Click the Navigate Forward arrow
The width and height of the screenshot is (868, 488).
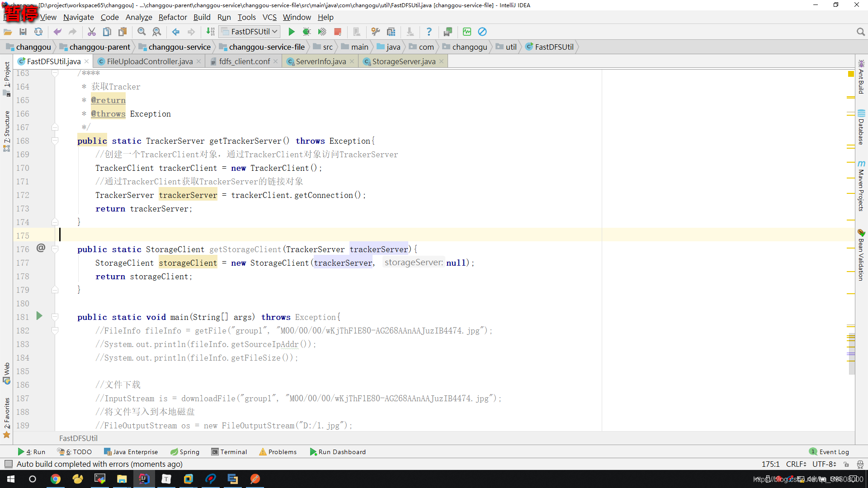coord(191,32)
